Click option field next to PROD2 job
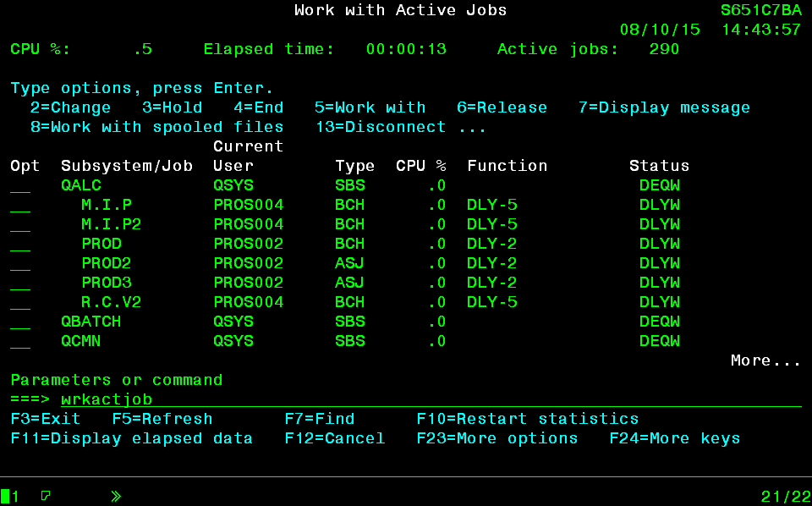812x506 pixels. coord(20,264)
